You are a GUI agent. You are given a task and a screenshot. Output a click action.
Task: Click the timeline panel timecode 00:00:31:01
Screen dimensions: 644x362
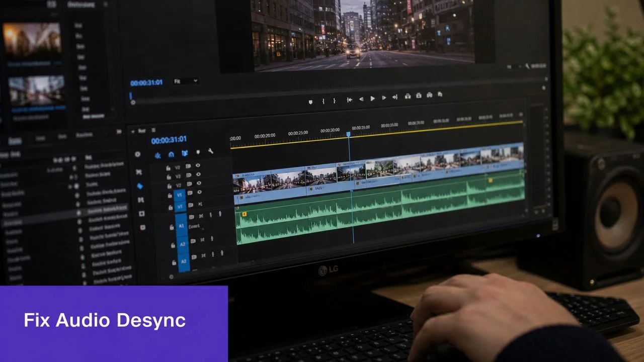coord(169,140)
